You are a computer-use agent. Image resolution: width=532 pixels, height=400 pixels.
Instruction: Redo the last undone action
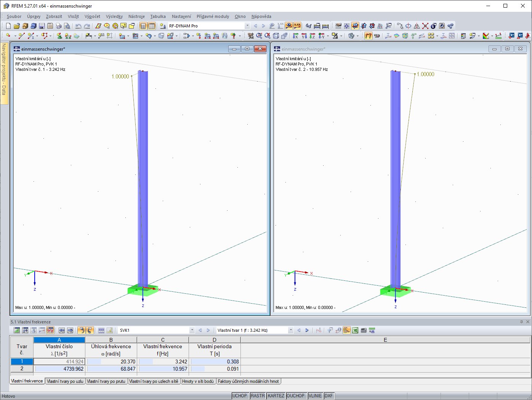87,26
